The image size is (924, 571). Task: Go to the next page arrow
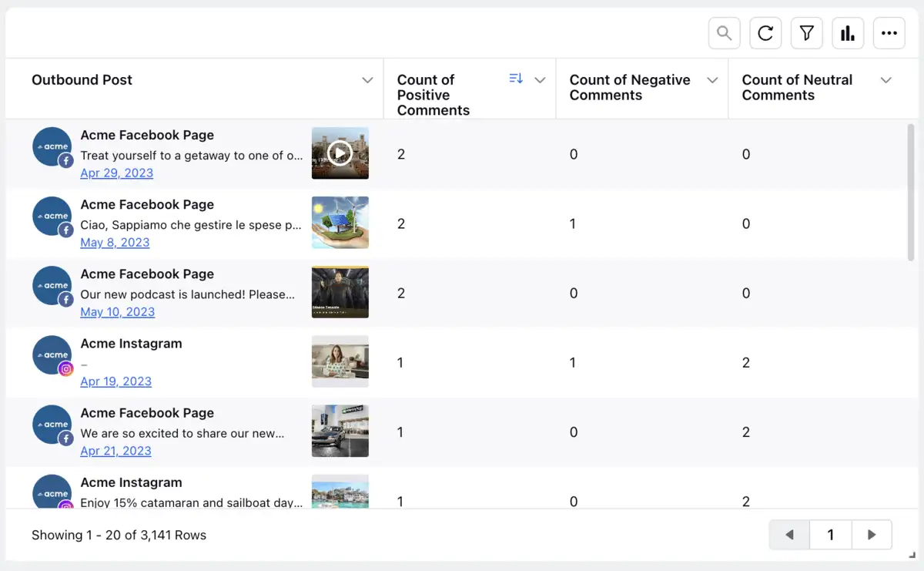point(872,535)
